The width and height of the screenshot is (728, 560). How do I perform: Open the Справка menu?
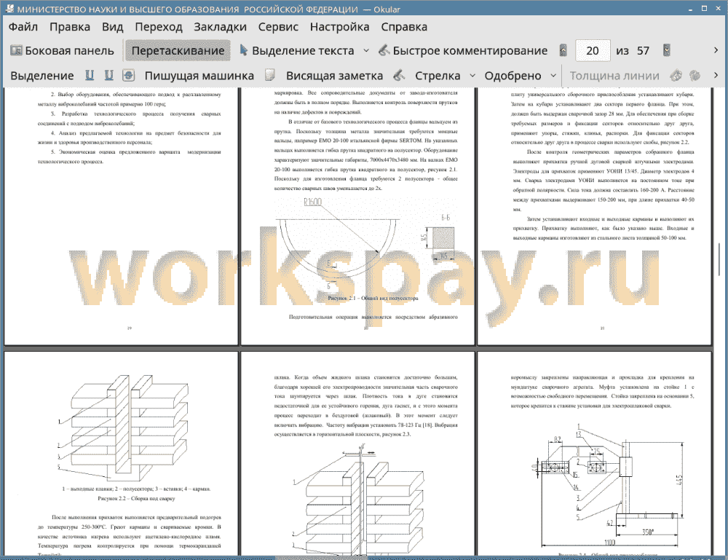[404, 27]
